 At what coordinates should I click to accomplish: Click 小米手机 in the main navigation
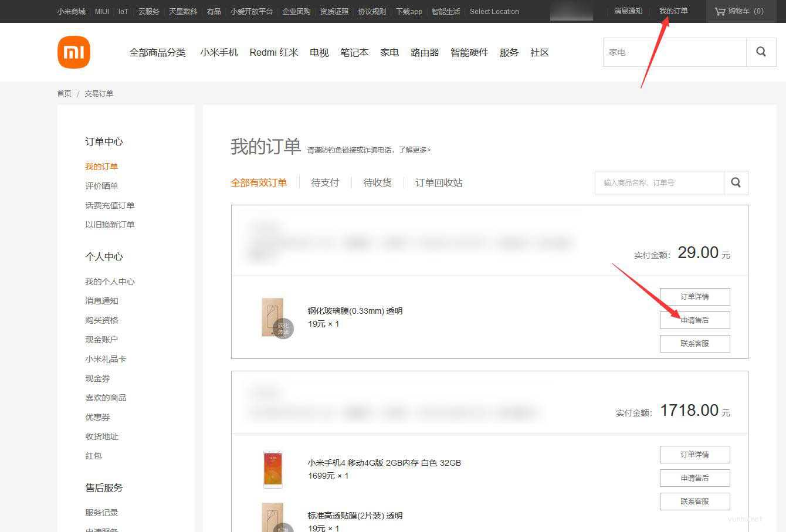click(x=219, y=52)
